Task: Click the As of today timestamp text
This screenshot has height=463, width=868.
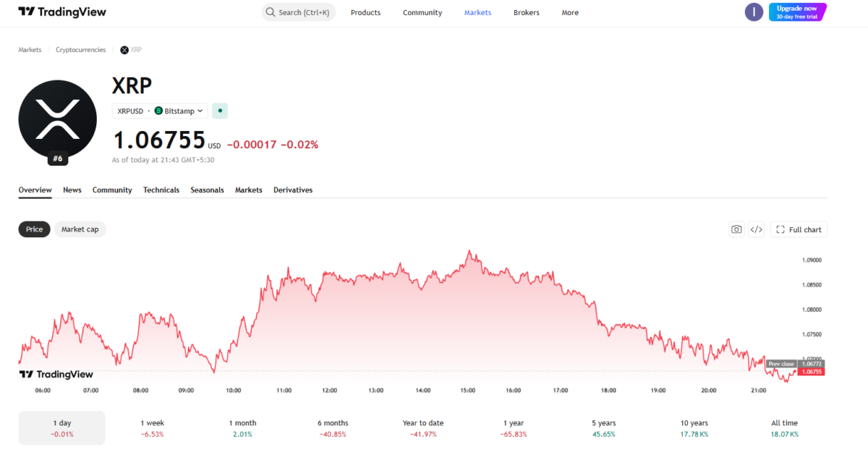Action: click(x=163, y=160)
